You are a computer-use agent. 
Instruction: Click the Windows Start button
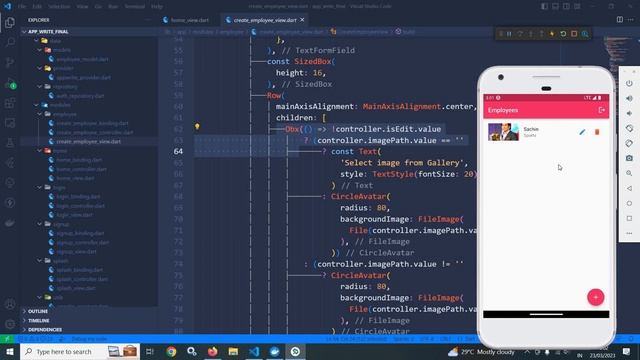[x=10, y=351]
